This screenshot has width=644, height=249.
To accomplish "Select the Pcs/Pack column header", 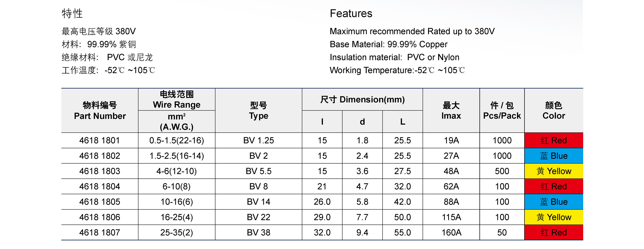I will pyautogui.click(x=502, y=110).
